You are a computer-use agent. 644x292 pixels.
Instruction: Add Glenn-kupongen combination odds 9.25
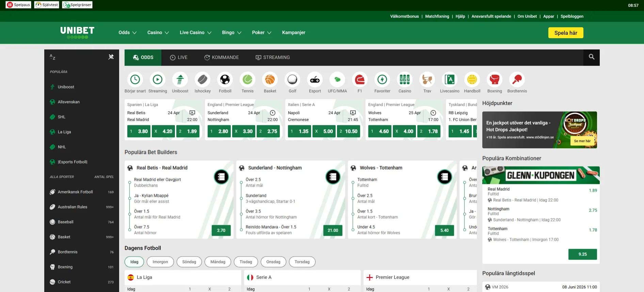coord(583,254)
